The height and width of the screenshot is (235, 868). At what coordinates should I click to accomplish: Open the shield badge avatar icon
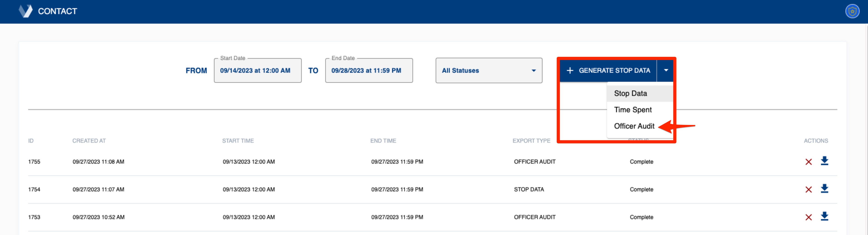[x=853, y=11]
